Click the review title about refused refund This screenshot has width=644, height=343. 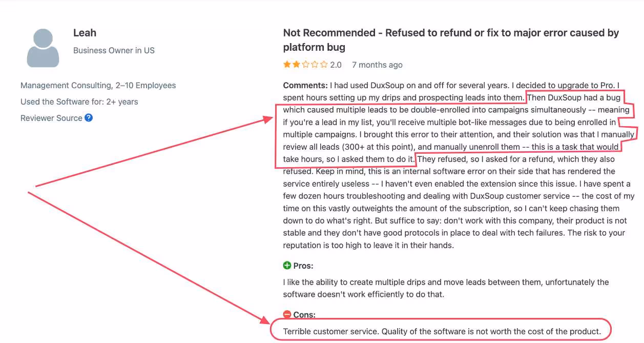451,39
